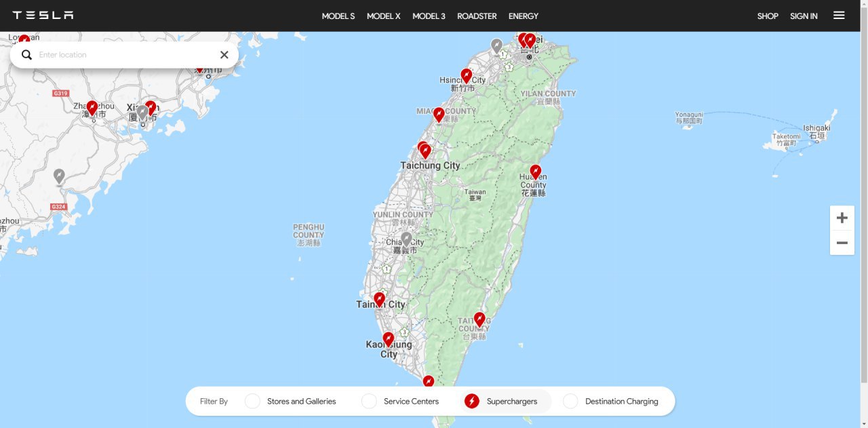Viewport: 868px width, 428px height.
Task: Disable the Superchargers filter
Action: coord(472,402)
